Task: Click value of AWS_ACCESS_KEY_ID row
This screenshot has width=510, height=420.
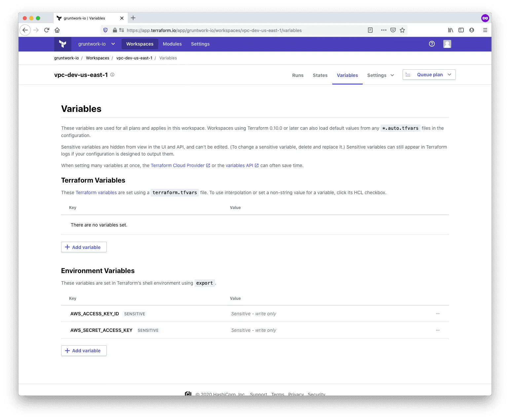Action: (254, 314)
